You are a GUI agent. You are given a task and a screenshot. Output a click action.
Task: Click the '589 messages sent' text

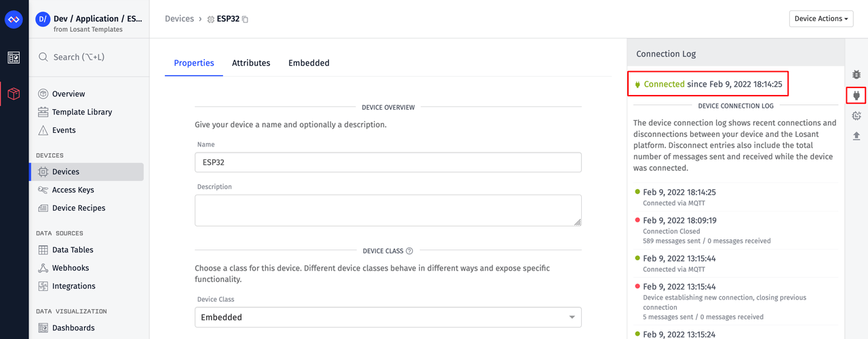pos(673,241)
